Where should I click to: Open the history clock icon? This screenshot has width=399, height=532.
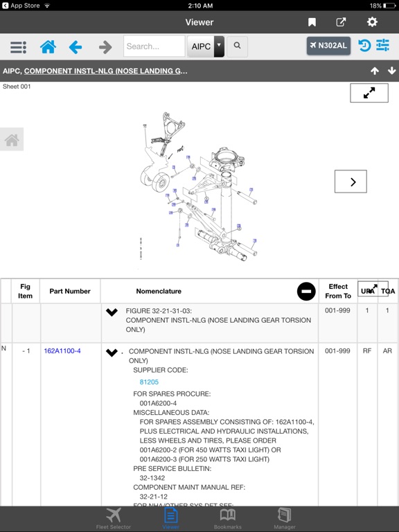click(364, 46)
